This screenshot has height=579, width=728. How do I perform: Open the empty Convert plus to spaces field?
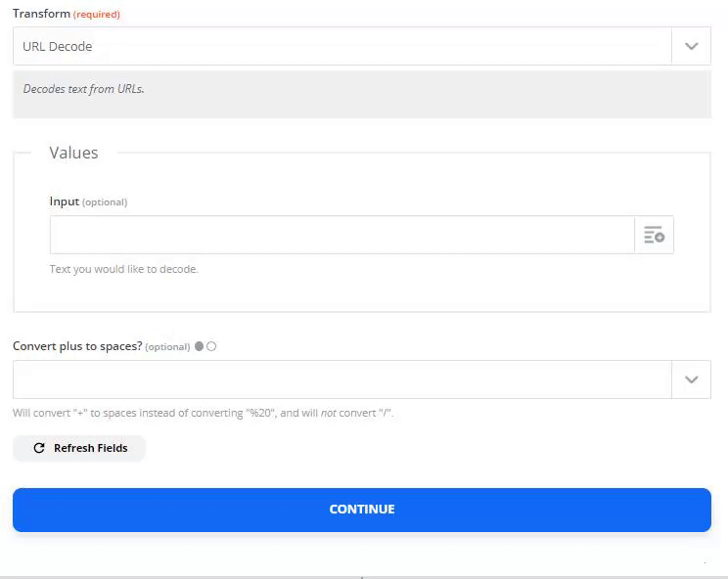(x=342, y=379)
